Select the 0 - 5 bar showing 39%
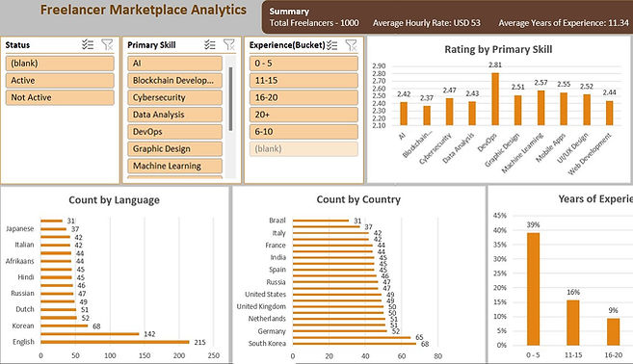This screenshot has width=633, height=364. [534, 289]
